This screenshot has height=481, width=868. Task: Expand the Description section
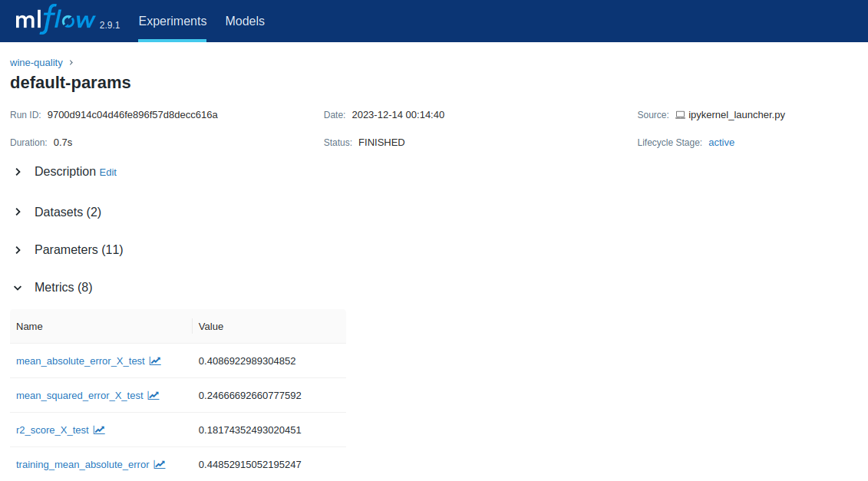pos(18,172)
